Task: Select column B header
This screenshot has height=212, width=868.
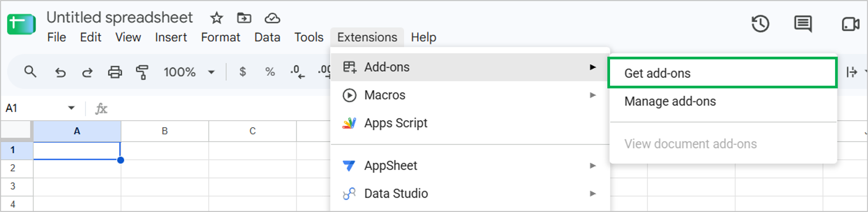Action: point(165,131)
